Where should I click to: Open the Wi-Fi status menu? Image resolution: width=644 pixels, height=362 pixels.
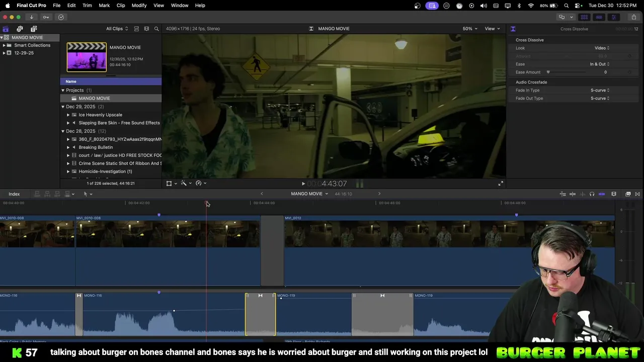point(531,6)
